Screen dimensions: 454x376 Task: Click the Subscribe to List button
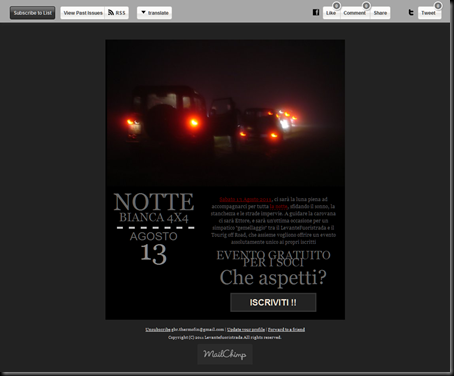[32, 13]
